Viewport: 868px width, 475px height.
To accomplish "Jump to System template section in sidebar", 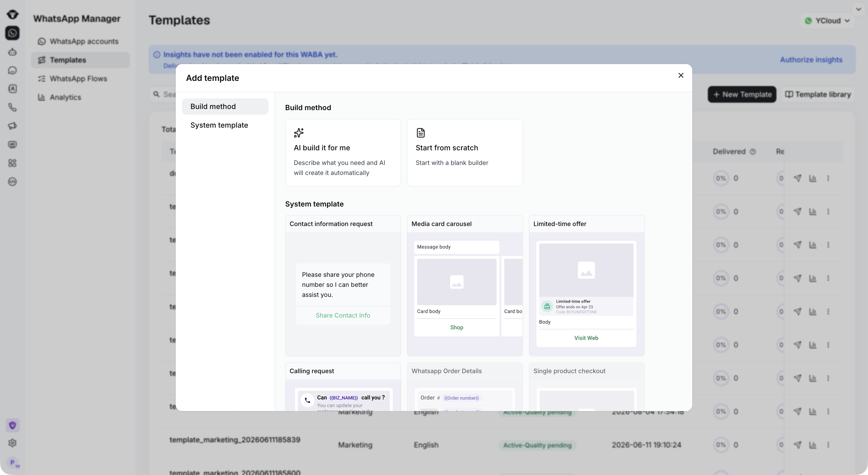I will pyautogui.click(x=225, y=125).
